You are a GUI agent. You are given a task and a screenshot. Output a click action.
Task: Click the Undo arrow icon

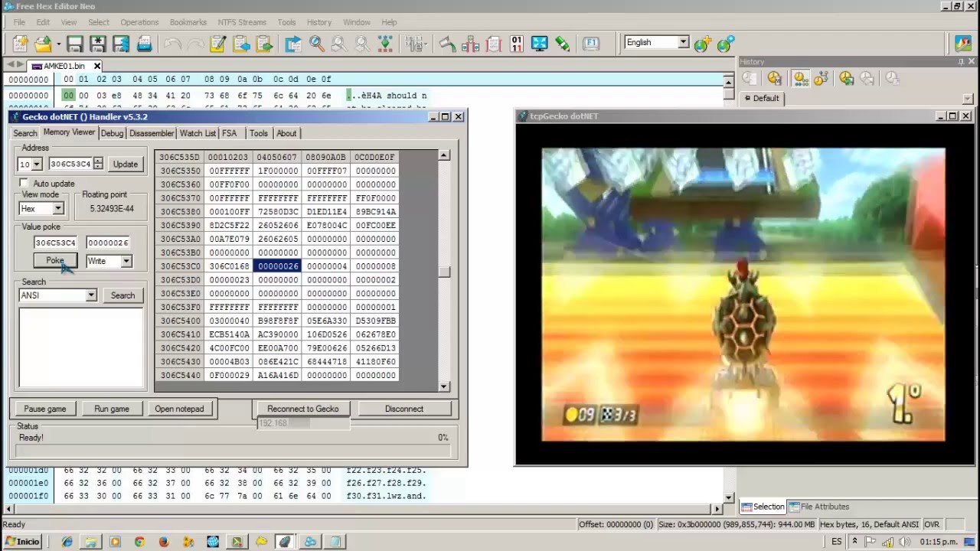[x=171, y=44]
